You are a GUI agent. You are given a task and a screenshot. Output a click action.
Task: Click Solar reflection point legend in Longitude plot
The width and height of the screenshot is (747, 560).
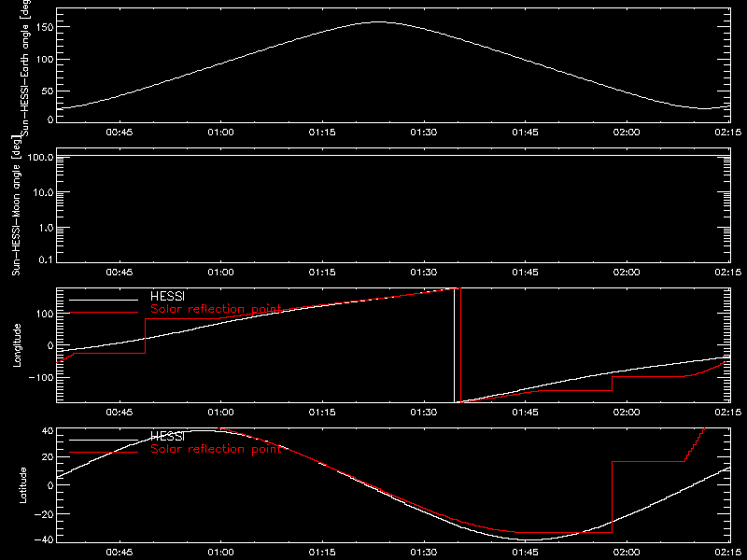[216, 309]
